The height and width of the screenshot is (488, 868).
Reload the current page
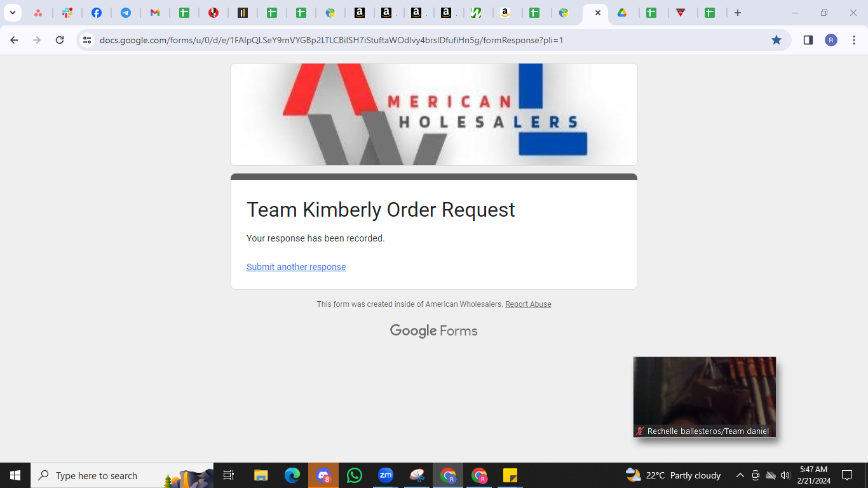[x=60, y=40]
